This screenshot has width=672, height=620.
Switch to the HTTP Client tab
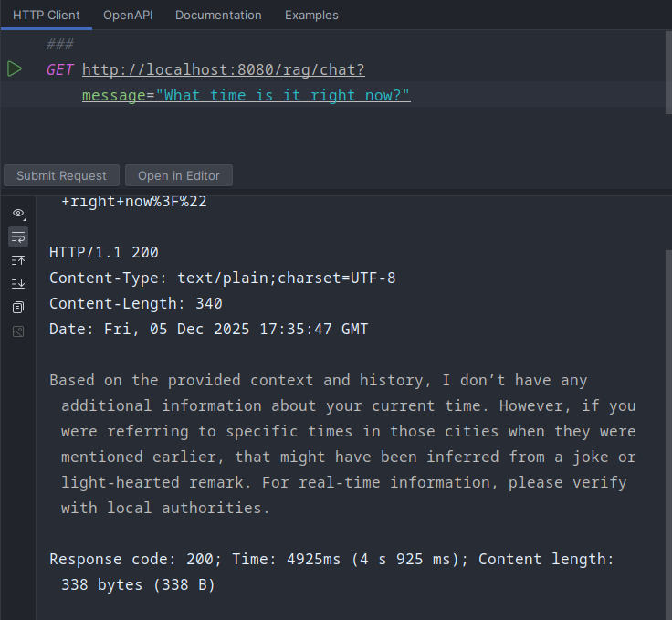(46, 15)
